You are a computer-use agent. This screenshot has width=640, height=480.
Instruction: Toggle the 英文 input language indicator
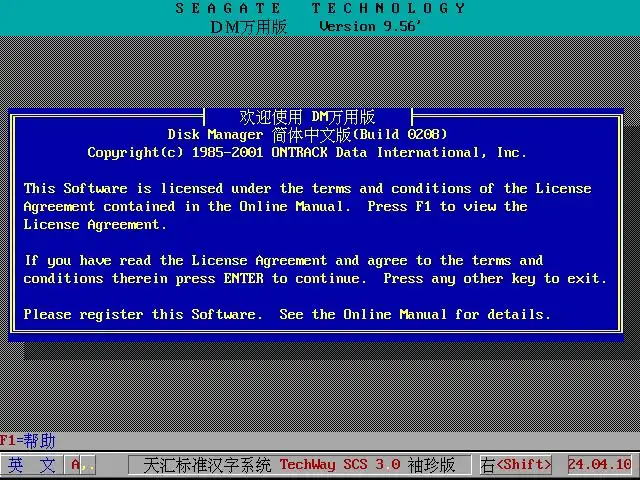click(31, 465)
